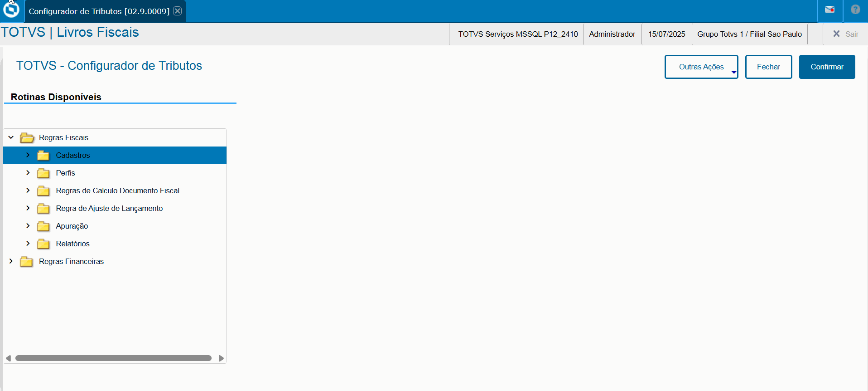Expand Regras de Calculo Documento Fiscal node
The image size is (868, 391).
point(28,191)
